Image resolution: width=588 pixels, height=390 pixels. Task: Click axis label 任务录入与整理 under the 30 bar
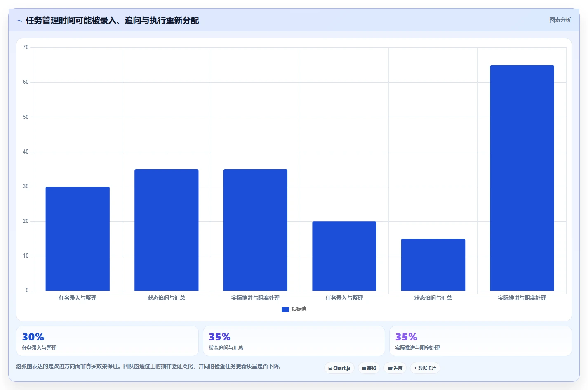point(78,298)
